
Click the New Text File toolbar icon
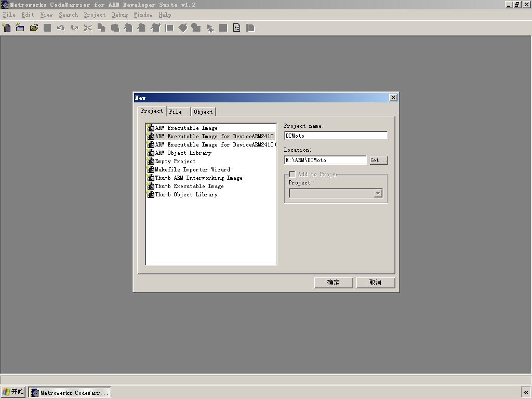(x=6, y=28)
